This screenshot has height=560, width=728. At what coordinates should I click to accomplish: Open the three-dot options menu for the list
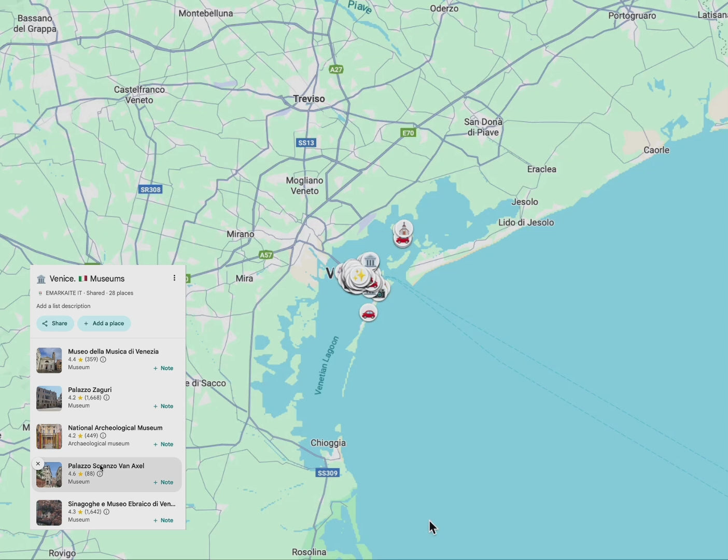[174, 277]
